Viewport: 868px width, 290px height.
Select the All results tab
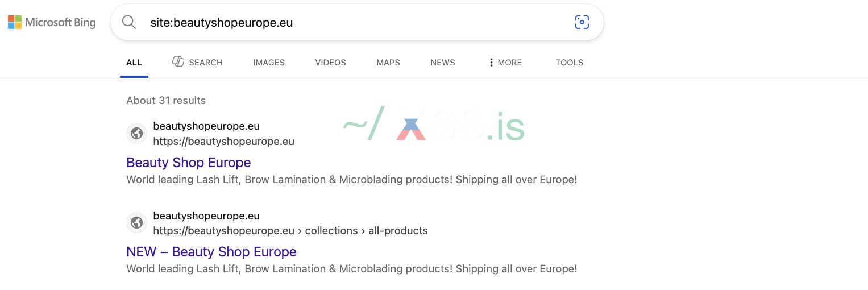pyautogui.click(x=134, y=63)
